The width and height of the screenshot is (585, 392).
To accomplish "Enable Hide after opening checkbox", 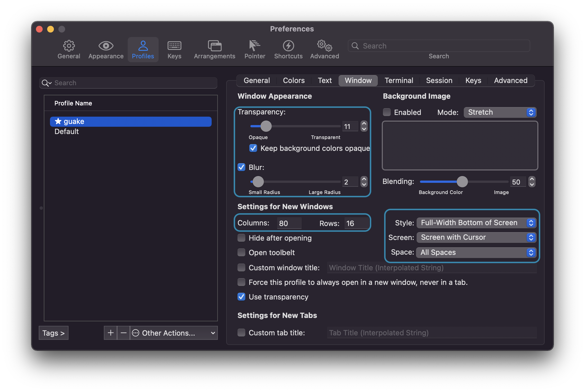I will coord(241,238).
